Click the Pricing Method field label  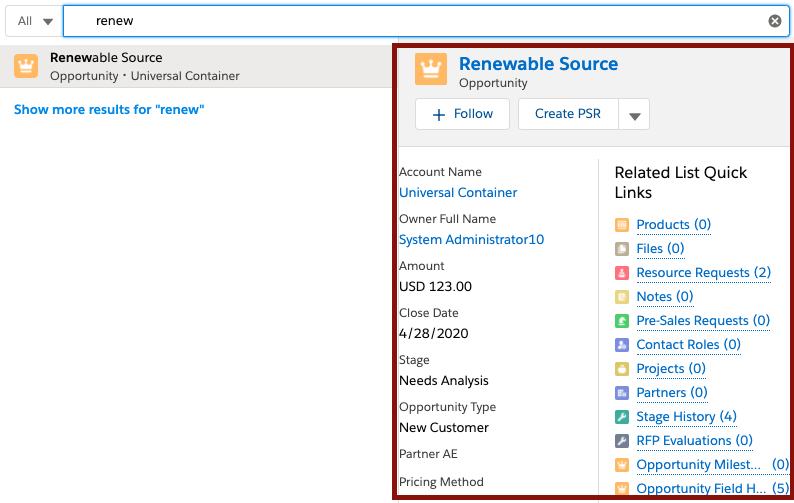click(x=441, y=482)
